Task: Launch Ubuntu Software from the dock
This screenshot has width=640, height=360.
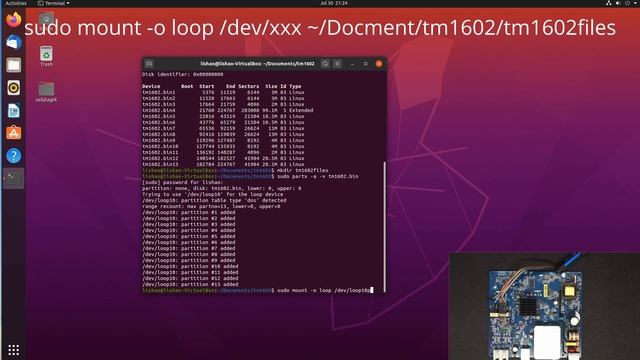Action: [x=13, y=133]
